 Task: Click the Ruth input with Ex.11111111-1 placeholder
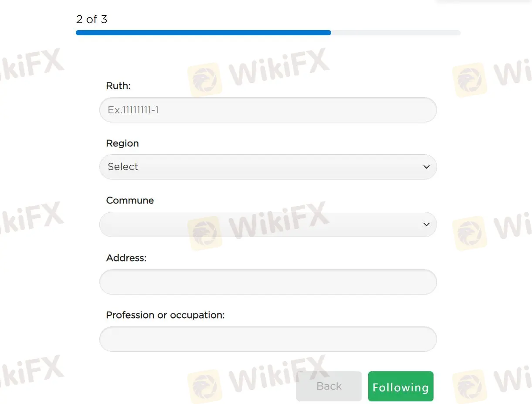pos(268,110)
